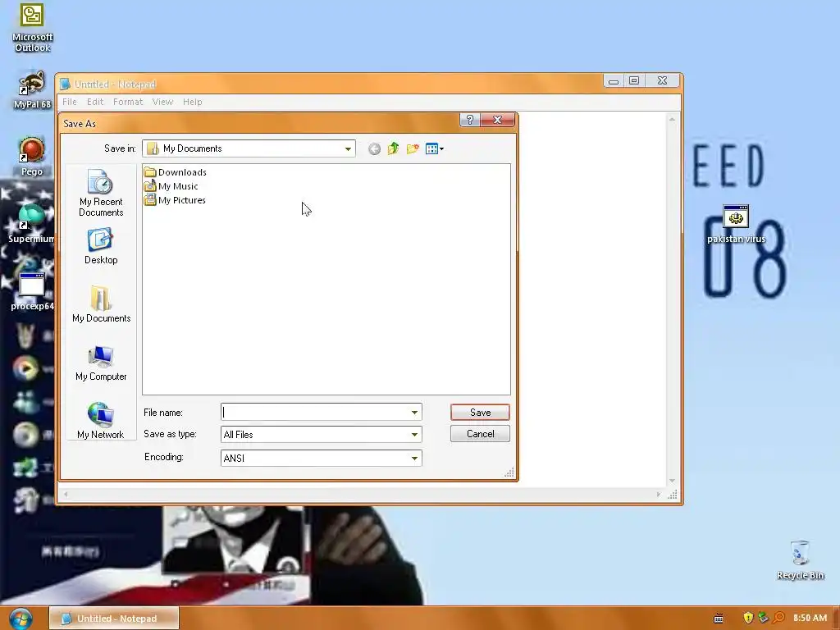Image resolution: width=840 pixels, height=630 pixels.
Task: Click the keyboard tray icon
Action: coord(719,619)
